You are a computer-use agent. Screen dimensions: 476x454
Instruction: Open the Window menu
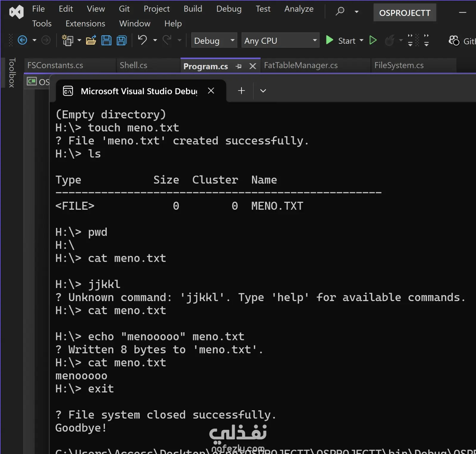[x=135, y=24]
